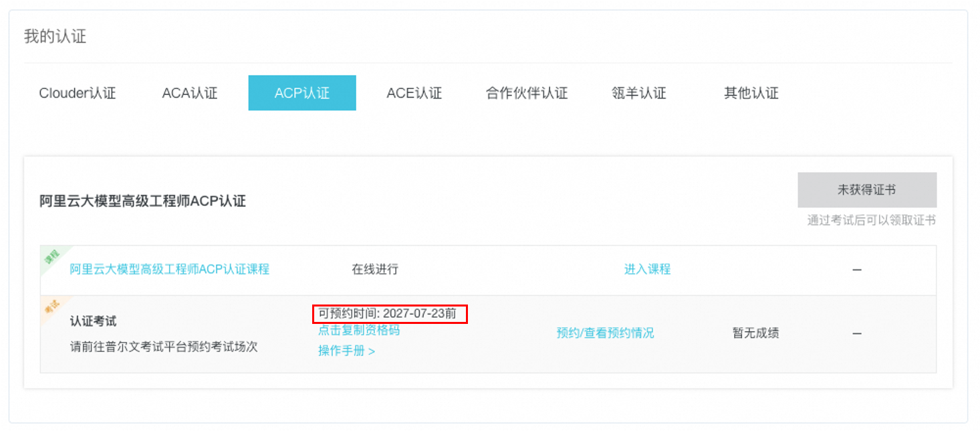Click the 请前往普尔文考试平台预约考试场次 hint text
980x431 pixels.
click(164, 347)
